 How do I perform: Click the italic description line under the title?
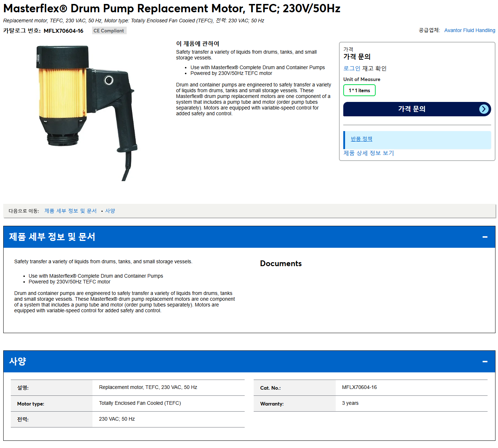(x=133, y=21)
